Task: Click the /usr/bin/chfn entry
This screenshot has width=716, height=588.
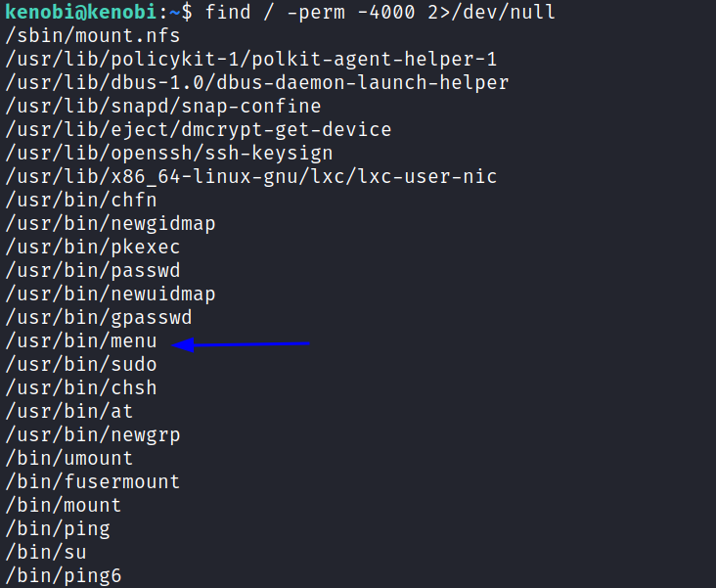Action: (81, 201)
